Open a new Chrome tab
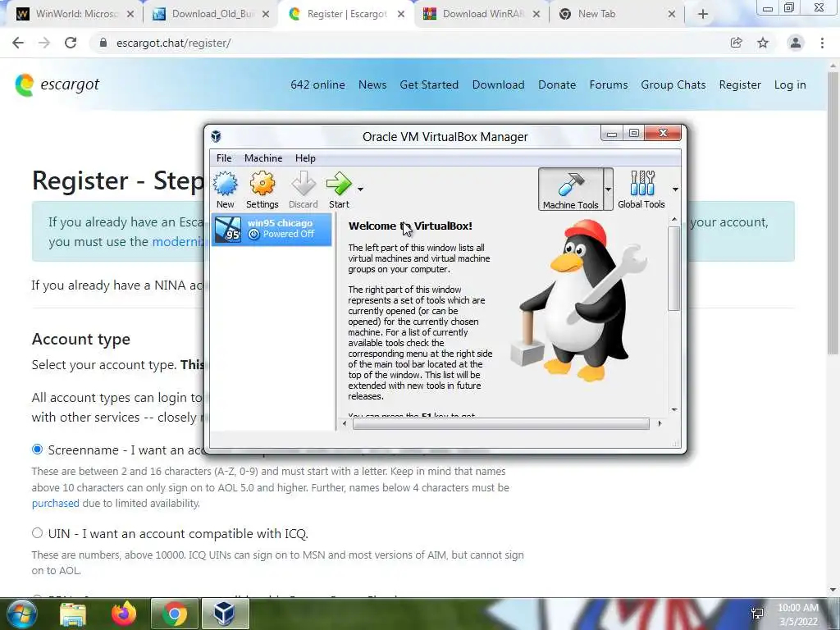 (x=703, y=15)
